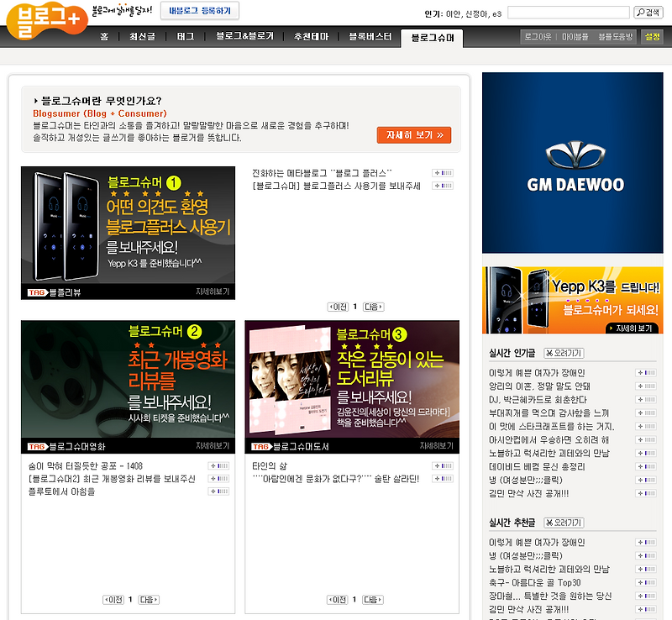Click the vote icon beside 진화하는 메타블로그
672x620 pixels.
(x=443, y=173)
